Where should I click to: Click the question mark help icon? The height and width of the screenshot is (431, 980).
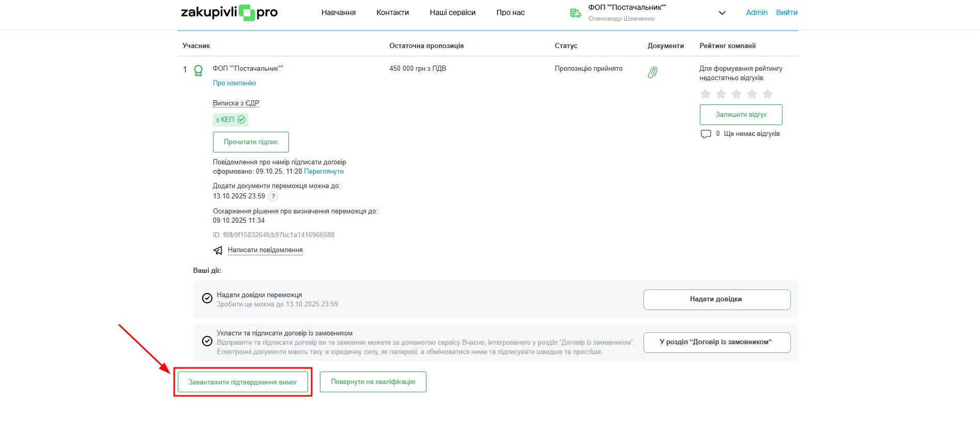[x=273, y=196]
